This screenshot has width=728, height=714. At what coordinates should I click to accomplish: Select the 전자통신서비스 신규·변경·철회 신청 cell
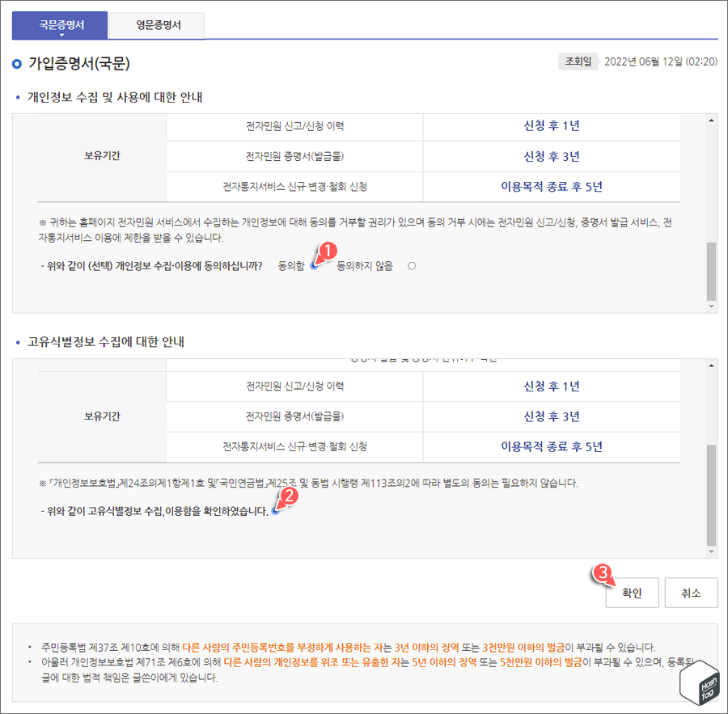[294, 187]
